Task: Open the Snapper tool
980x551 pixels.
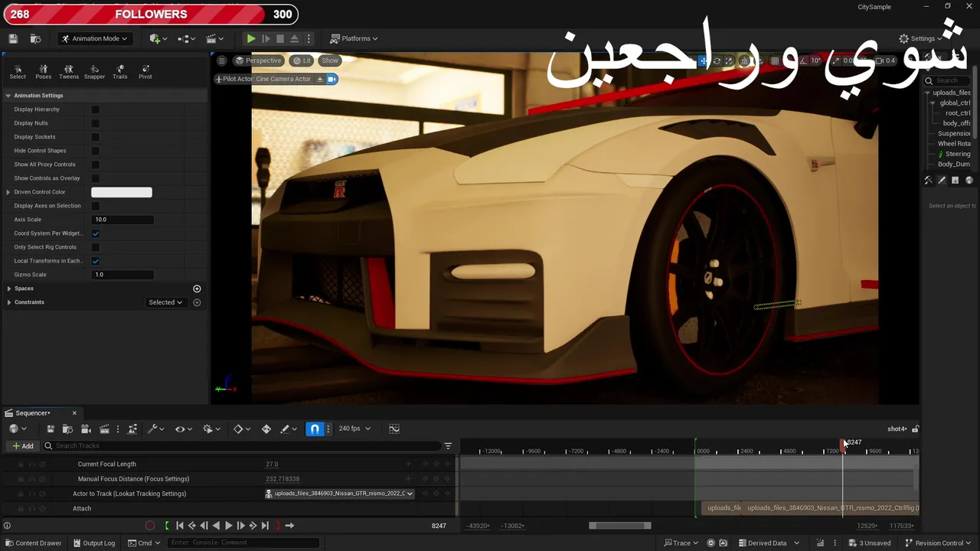Action: (94, 72)
